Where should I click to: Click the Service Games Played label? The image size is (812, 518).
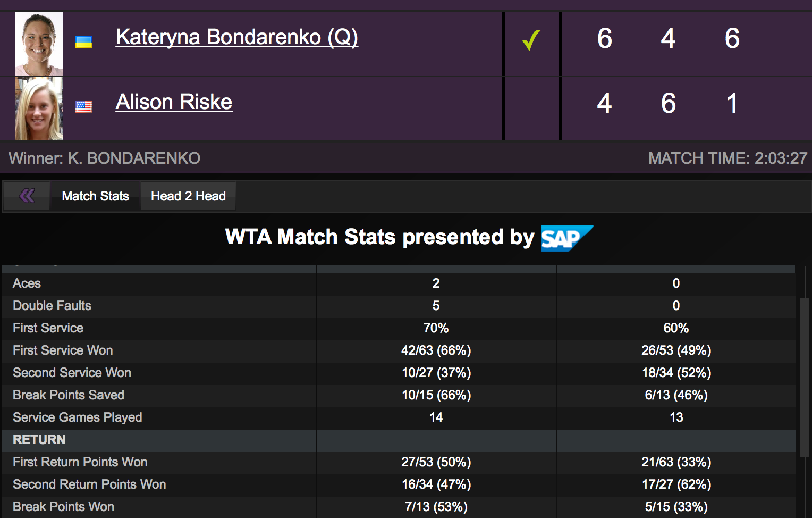coord(78,417)
